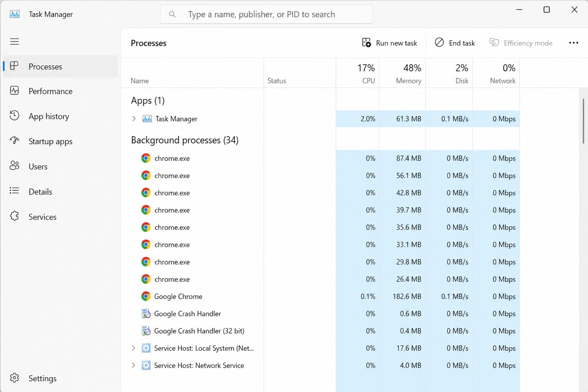Click the End task circle icon

click(439, 42)
